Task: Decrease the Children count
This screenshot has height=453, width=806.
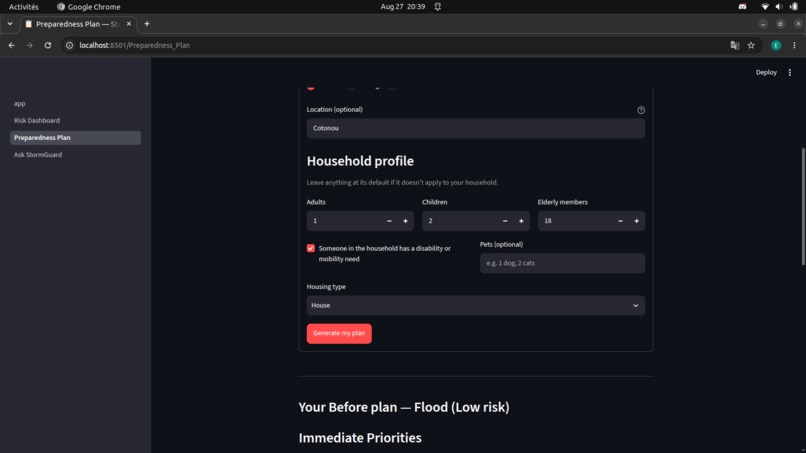Action: [505, 221]
